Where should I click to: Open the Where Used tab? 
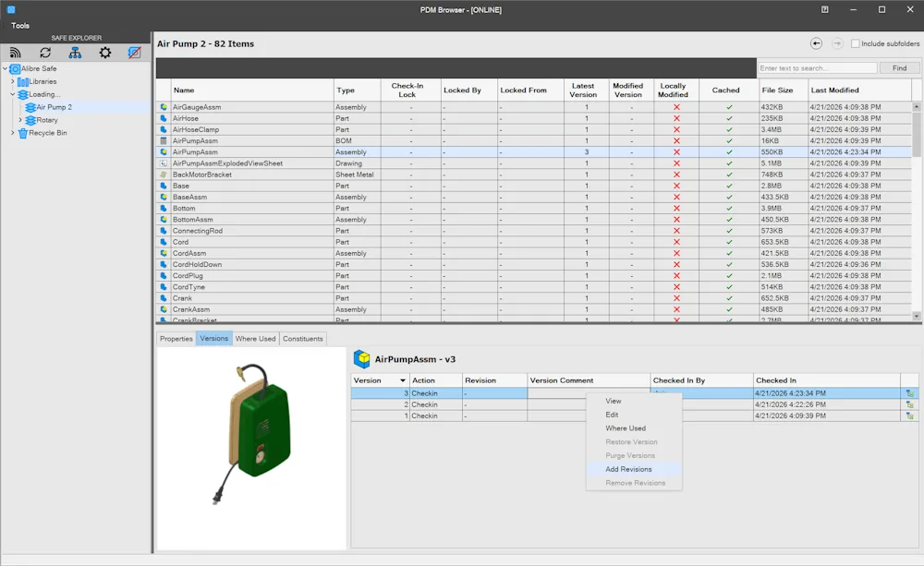pyautogui.click(x=255, y=339)
